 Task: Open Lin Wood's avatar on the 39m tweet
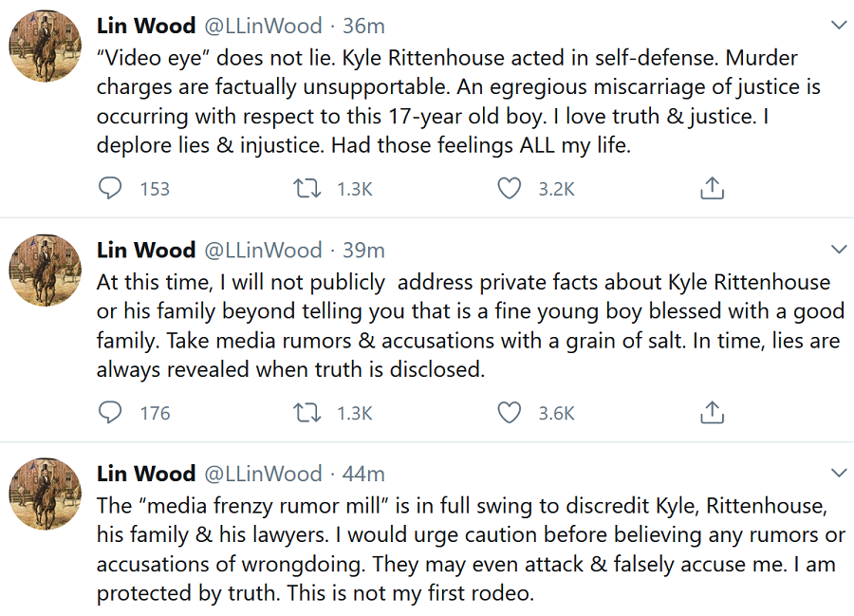click(x=46, y=271)
